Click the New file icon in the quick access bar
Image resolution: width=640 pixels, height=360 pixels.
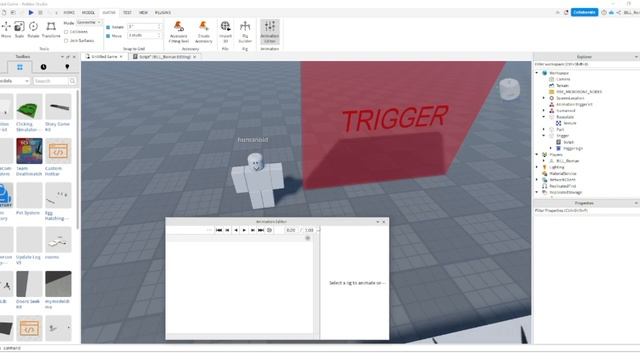(x=4, y=13)
